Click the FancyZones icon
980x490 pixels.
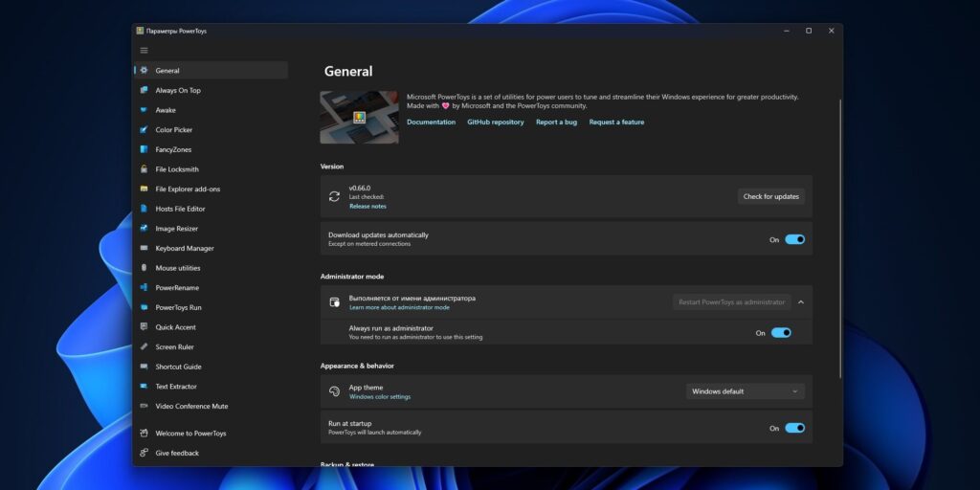point(144,149)
